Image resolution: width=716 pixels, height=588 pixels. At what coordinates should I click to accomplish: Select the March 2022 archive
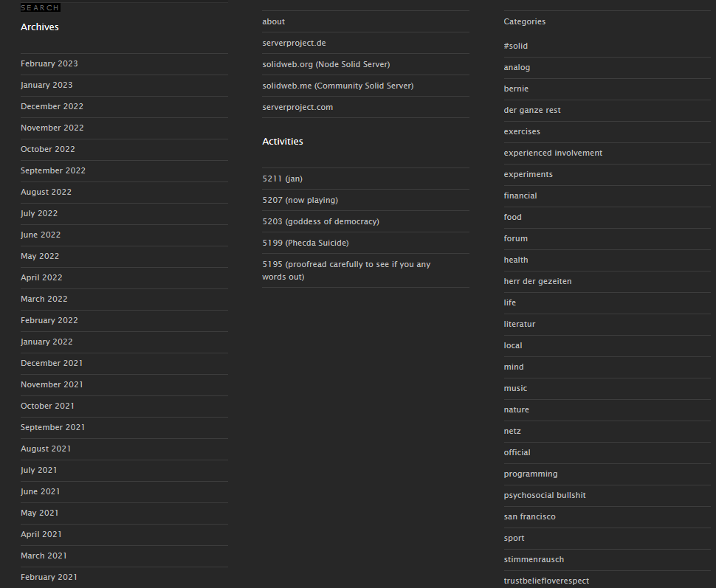point(44,299)
